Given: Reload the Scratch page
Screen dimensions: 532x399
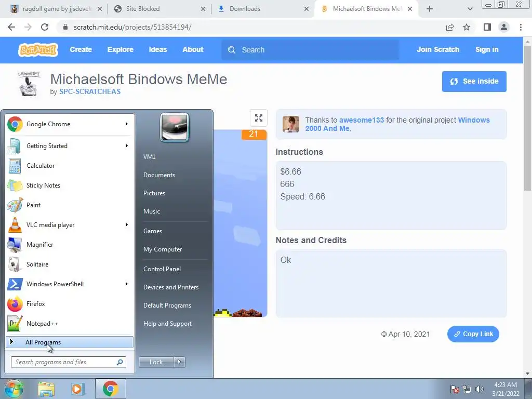Looking at the screenshot, I should tap(45, 27).
